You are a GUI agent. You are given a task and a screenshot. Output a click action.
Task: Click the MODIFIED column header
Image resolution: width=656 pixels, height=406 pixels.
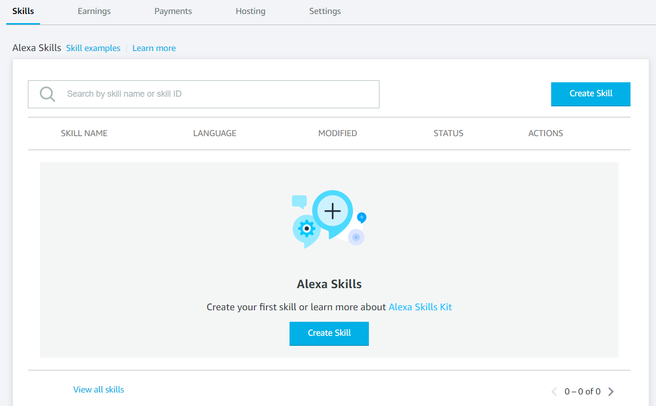338,133
